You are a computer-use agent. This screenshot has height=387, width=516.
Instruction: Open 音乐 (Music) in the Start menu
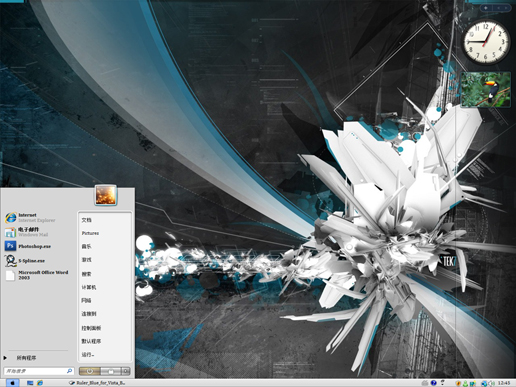click(87, 247)
